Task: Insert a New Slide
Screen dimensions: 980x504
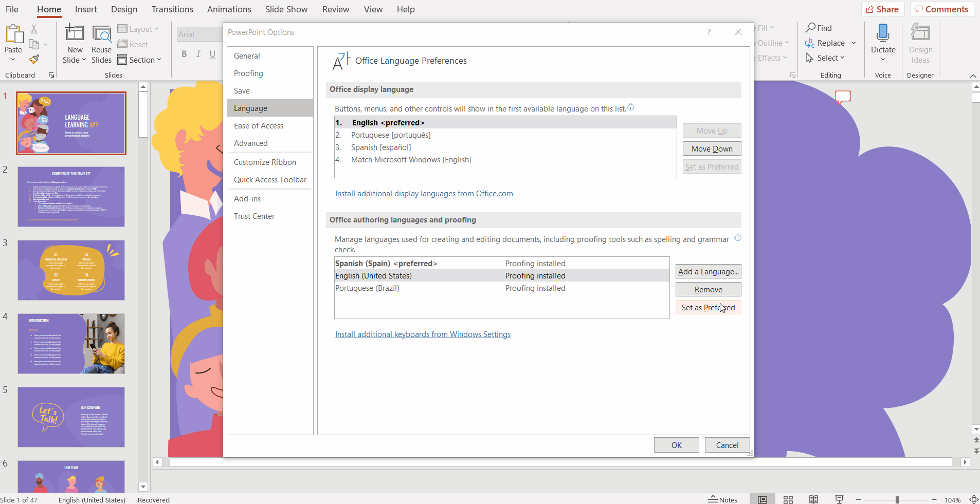Action: 74,41
